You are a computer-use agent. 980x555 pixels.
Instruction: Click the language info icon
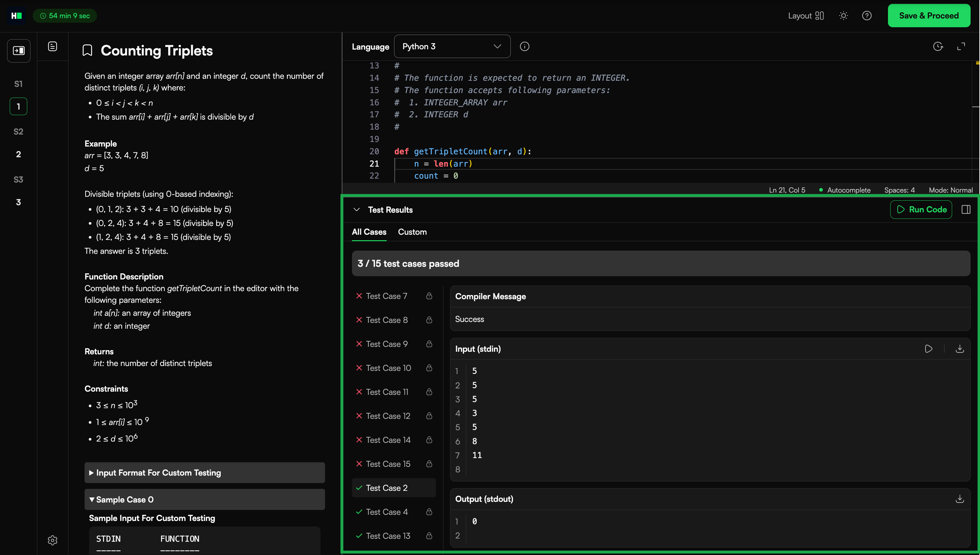tap(524, 46)
